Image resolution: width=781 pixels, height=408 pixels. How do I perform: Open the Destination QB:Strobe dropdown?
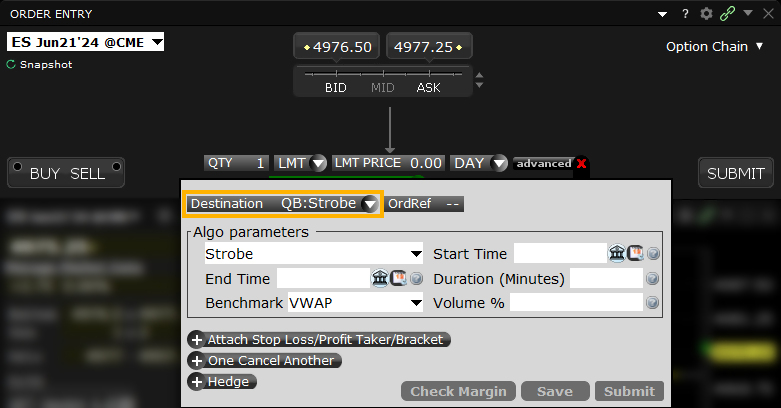click(x=370, y=204)
